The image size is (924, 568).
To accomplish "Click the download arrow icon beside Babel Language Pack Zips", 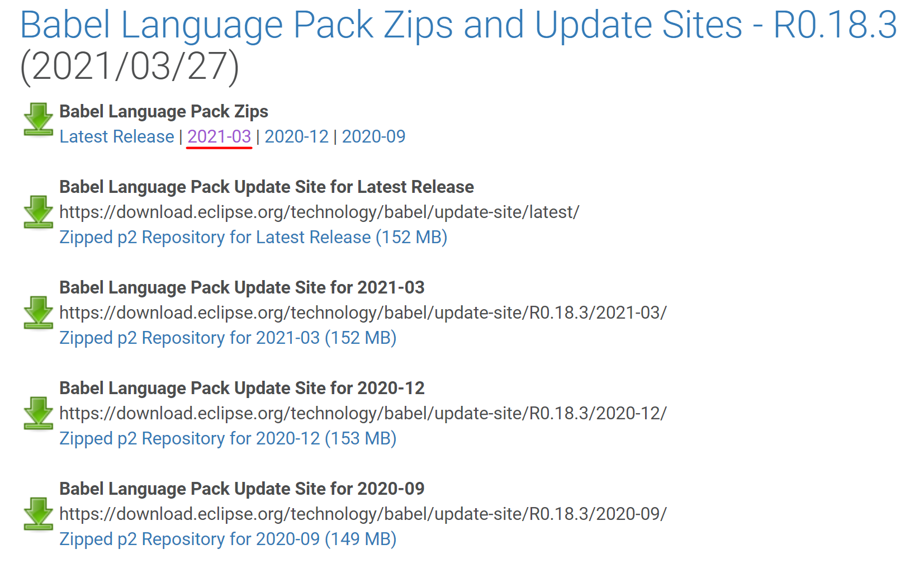I will click(38, 119).
